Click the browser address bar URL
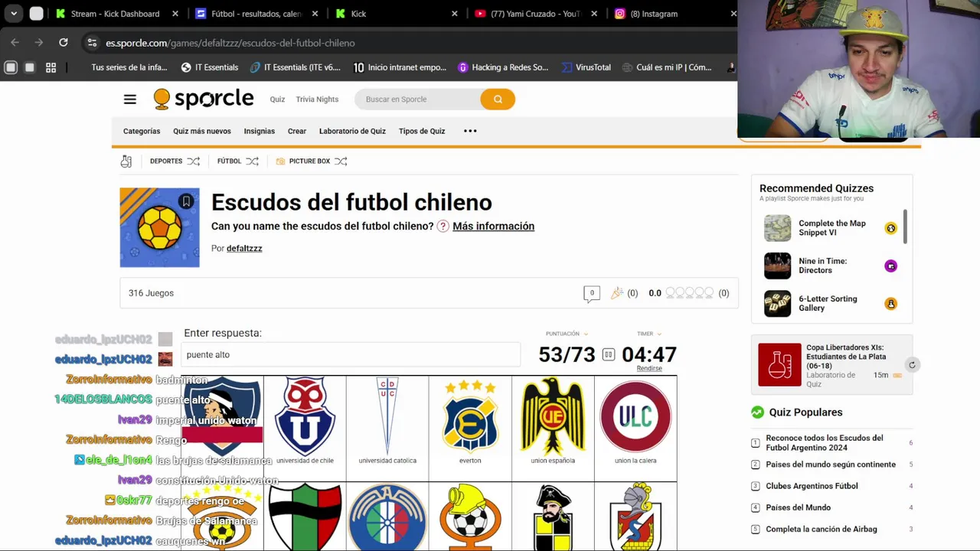The height and width of the screenshot is (551, 980). pyautogui.click(x=230, y=43)
